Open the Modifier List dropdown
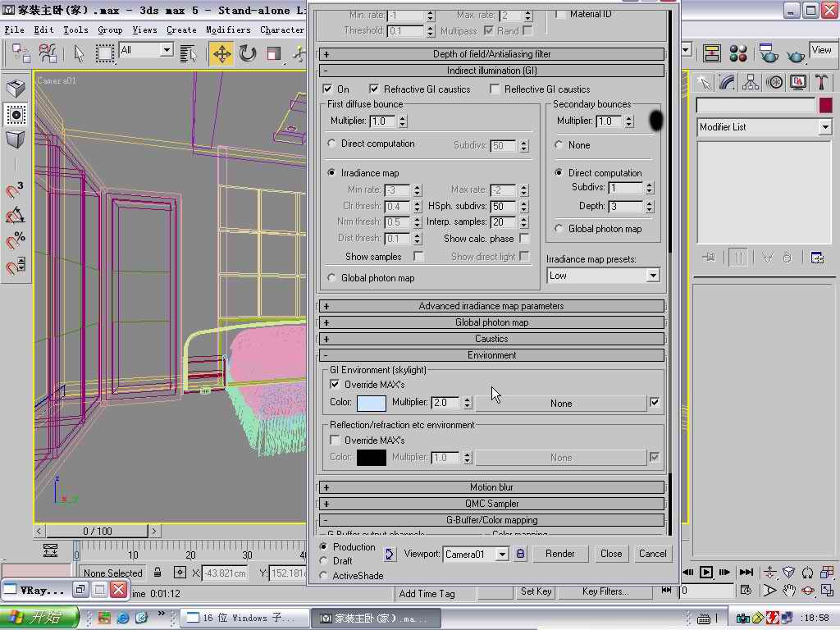The image size is (840, 630). click(824, 127)
